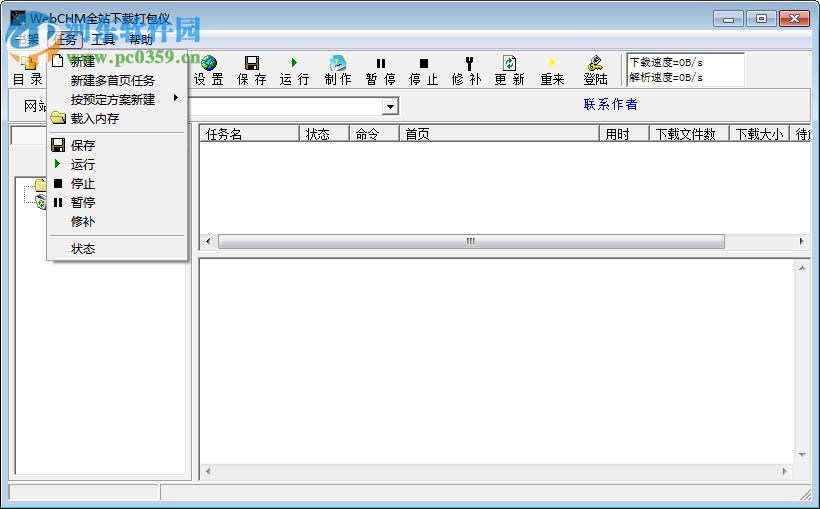Screen dimensions: 820x509
Task: Choose 载入内存 from the menu
Action: [x=117, y=118]
